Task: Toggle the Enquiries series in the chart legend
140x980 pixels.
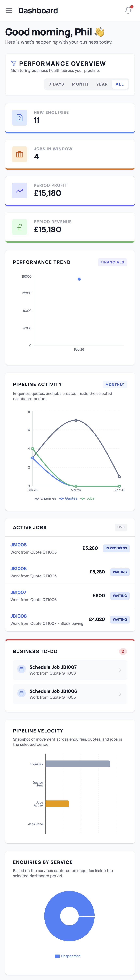Action: pyautogui.click(x=45, y=498)
